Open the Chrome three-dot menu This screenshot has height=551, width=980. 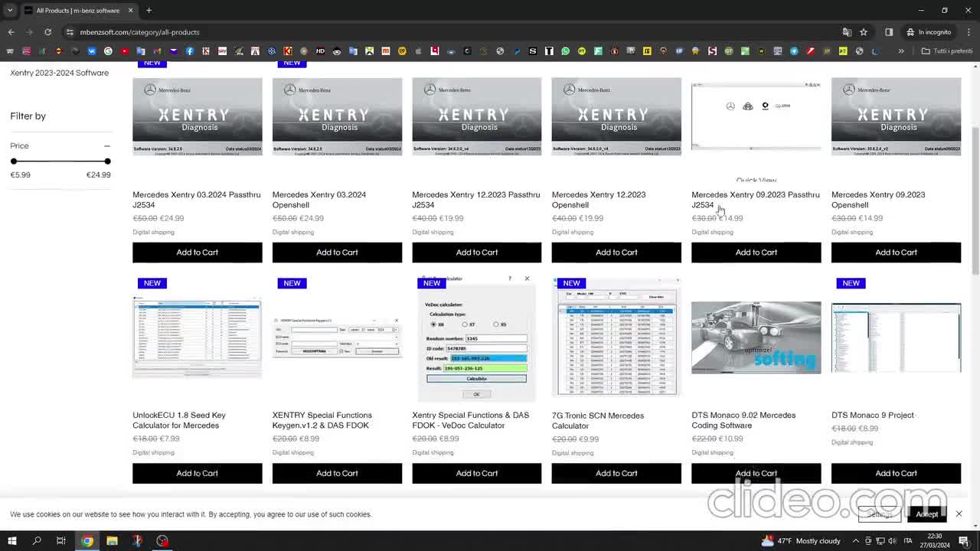click(968, 32)
